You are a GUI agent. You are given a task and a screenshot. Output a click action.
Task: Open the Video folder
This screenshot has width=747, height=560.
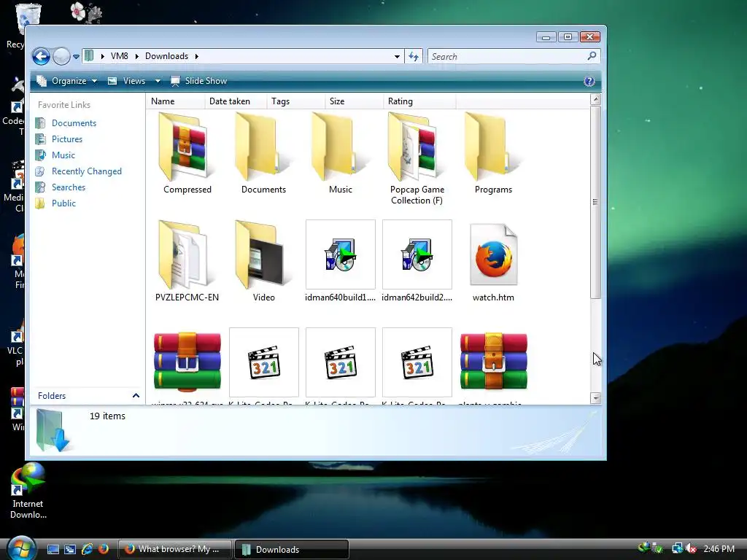pyautogui.click(x=263, y=260)
